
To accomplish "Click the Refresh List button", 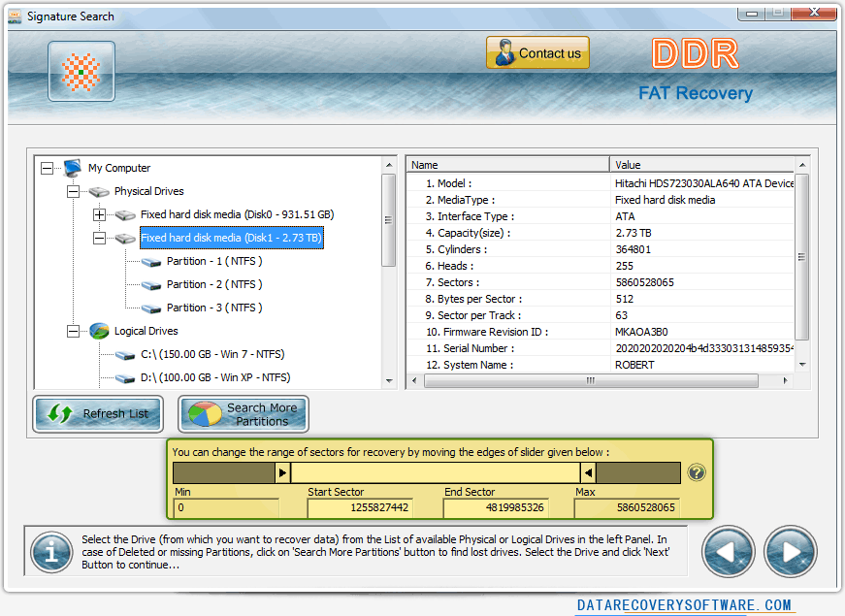I will (x=97, y=414).
